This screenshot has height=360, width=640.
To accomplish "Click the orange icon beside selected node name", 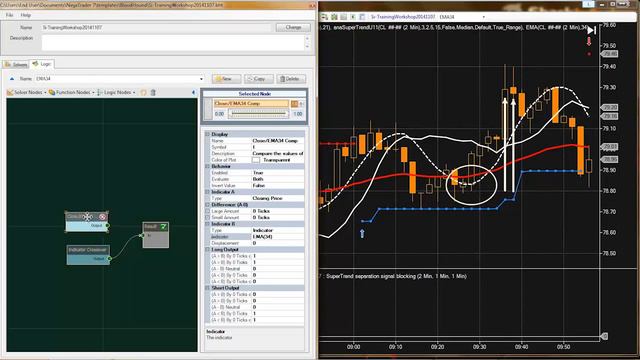I will (x=294, y=104).
